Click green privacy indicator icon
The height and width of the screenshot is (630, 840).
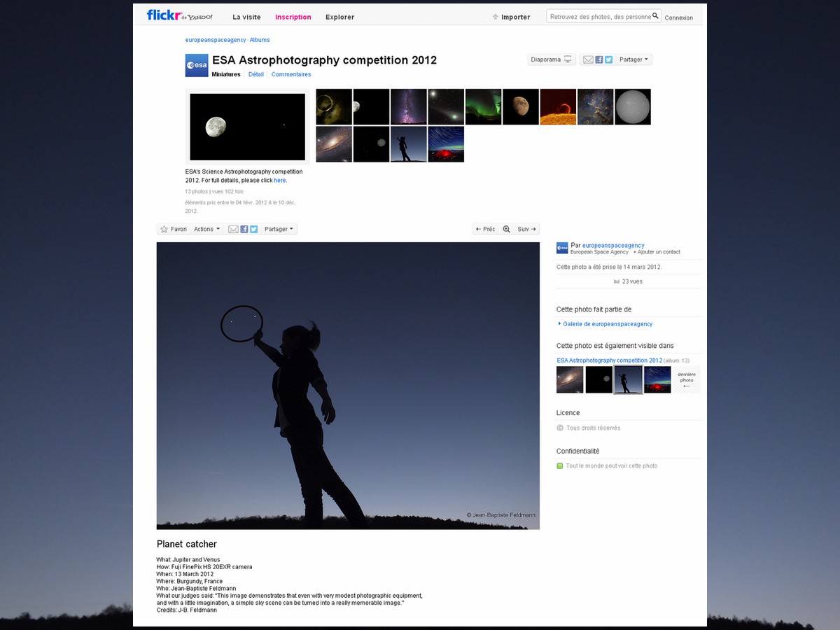tap(560, 465)
